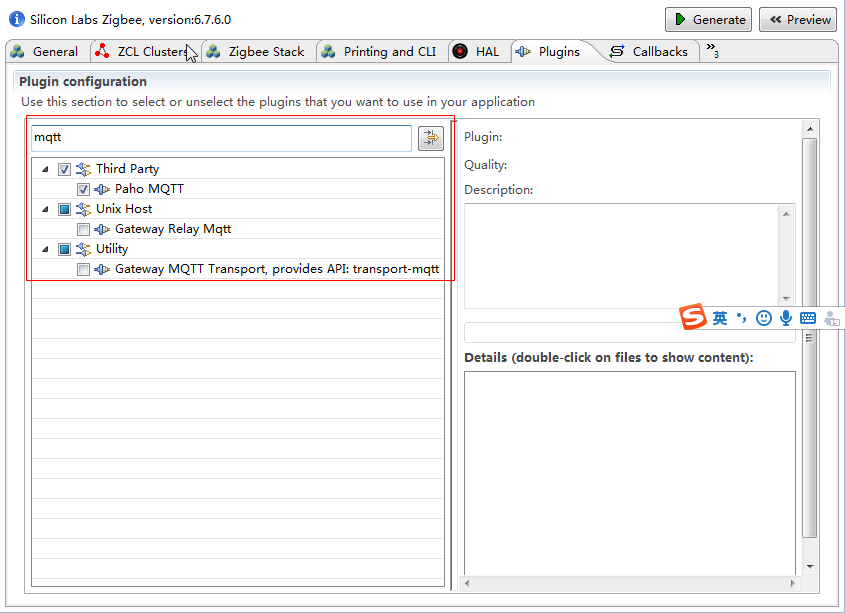Select the Gateway Relay Mqtt row

(x=238, y=229)
